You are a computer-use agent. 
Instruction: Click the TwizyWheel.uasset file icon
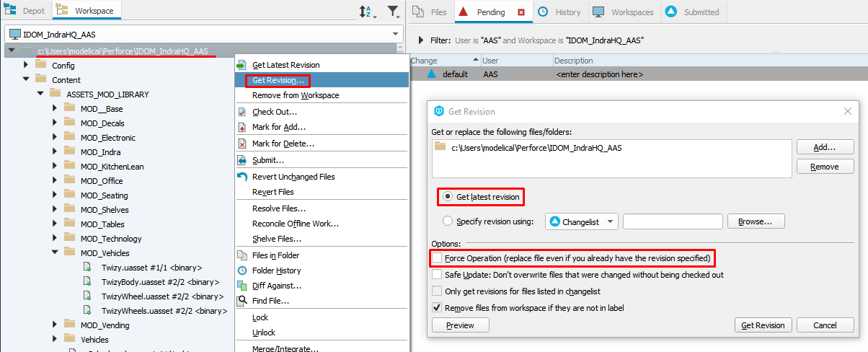89,296
